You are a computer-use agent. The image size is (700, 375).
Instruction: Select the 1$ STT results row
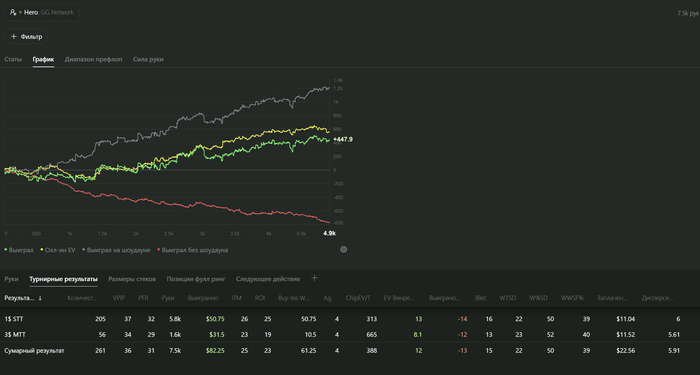click(350, 319)
